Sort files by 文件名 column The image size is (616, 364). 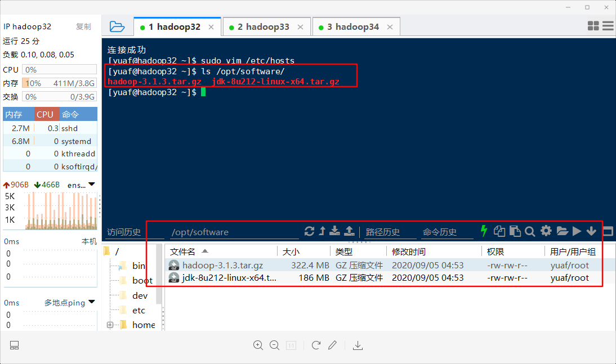click(221, 251)
